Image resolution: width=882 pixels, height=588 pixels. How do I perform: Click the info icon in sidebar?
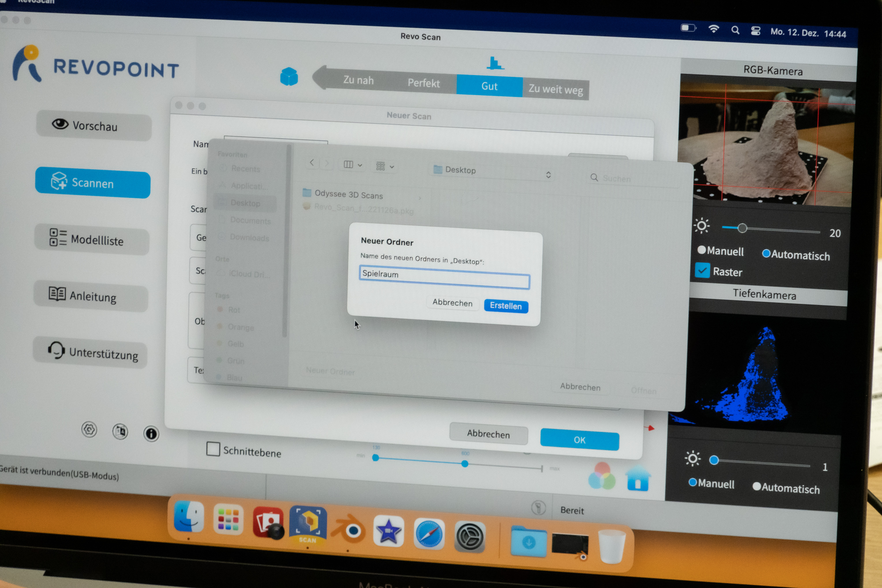pyautogui.click(x=151, y=434)
